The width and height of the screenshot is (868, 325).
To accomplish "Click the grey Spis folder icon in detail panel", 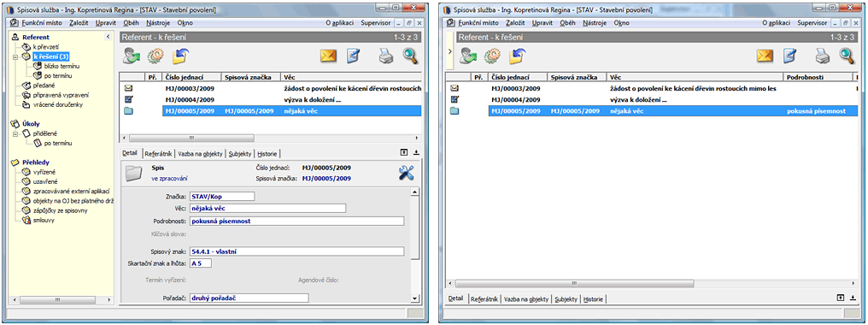I will pos(133,173).
